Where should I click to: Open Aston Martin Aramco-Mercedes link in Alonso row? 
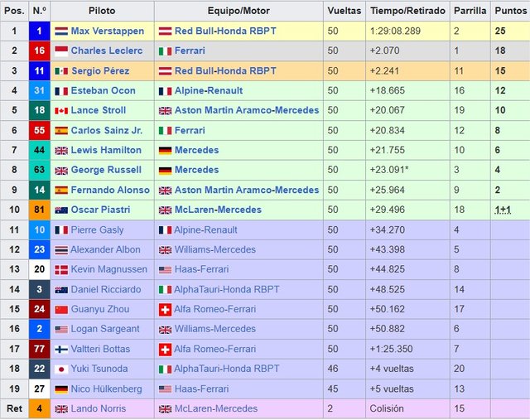click(247, 190)
